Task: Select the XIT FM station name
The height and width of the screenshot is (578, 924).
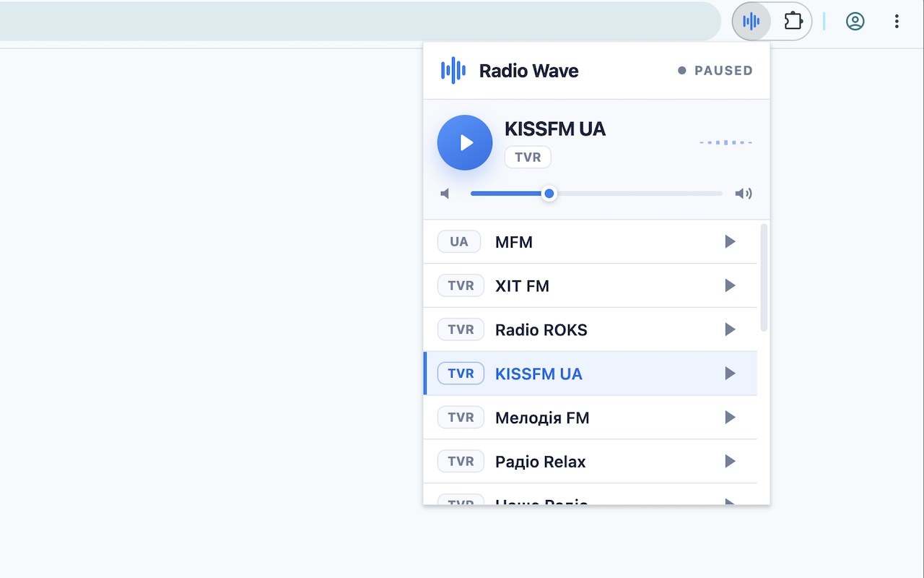Action: pyautogui.click(x=522, y=286)
